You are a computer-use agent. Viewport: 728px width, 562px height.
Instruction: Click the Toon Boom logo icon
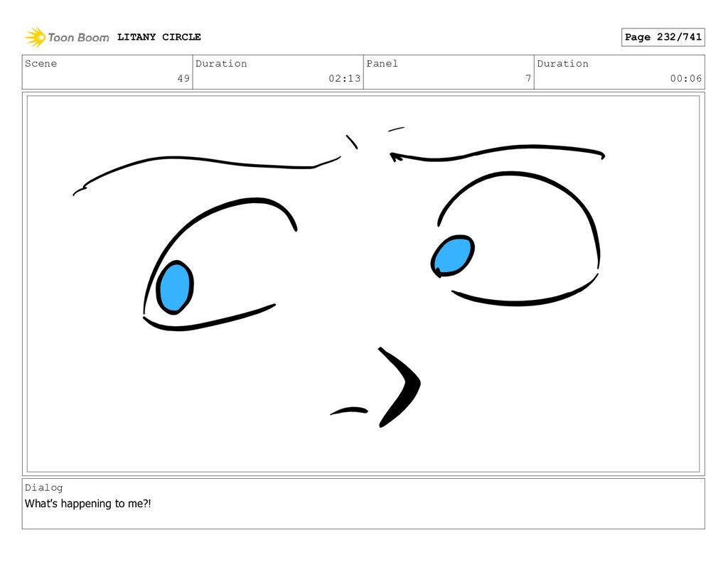click(x=35, y=37)
